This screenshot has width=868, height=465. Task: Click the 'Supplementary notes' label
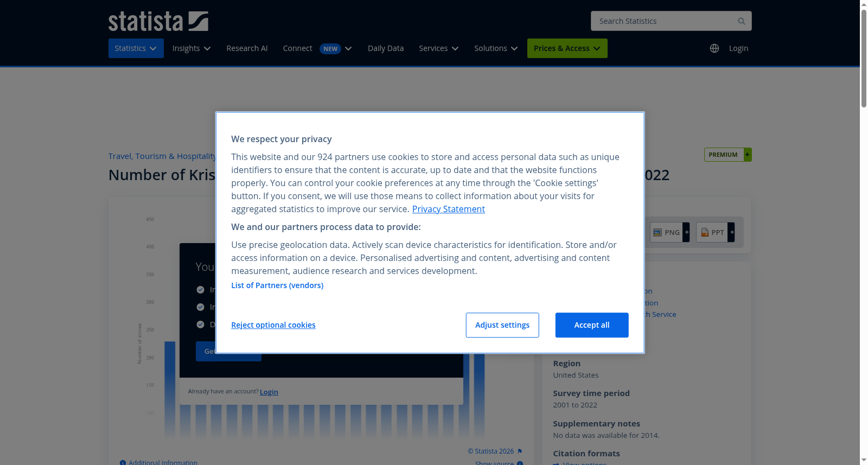pyautogui.click(x=596, y=424)
